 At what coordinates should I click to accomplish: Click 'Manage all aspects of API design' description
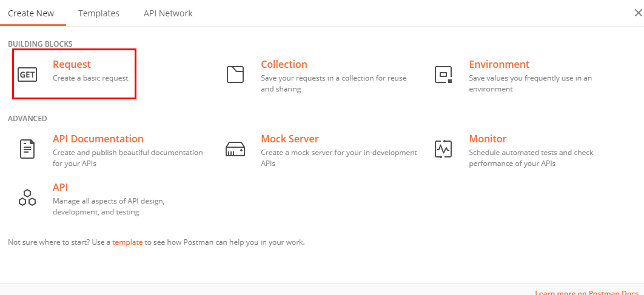click(x=109, y=207)
